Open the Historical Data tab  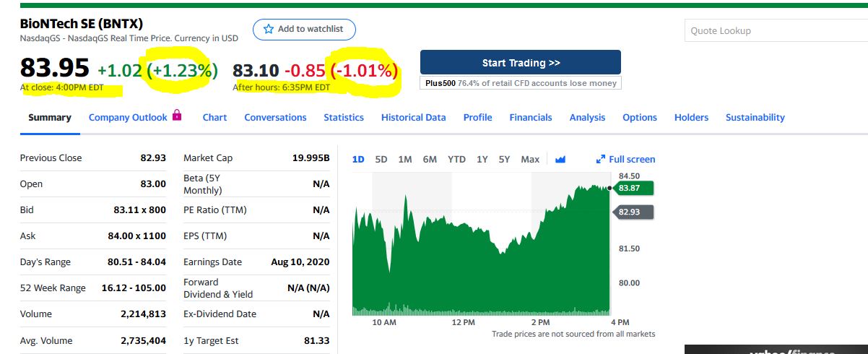click(413, 118)
